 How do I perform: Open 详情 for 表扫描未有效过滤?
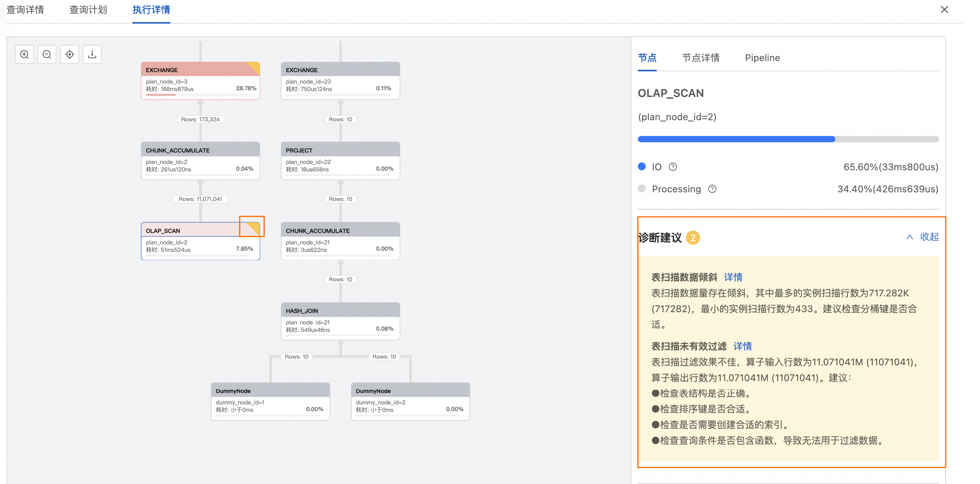742,346
